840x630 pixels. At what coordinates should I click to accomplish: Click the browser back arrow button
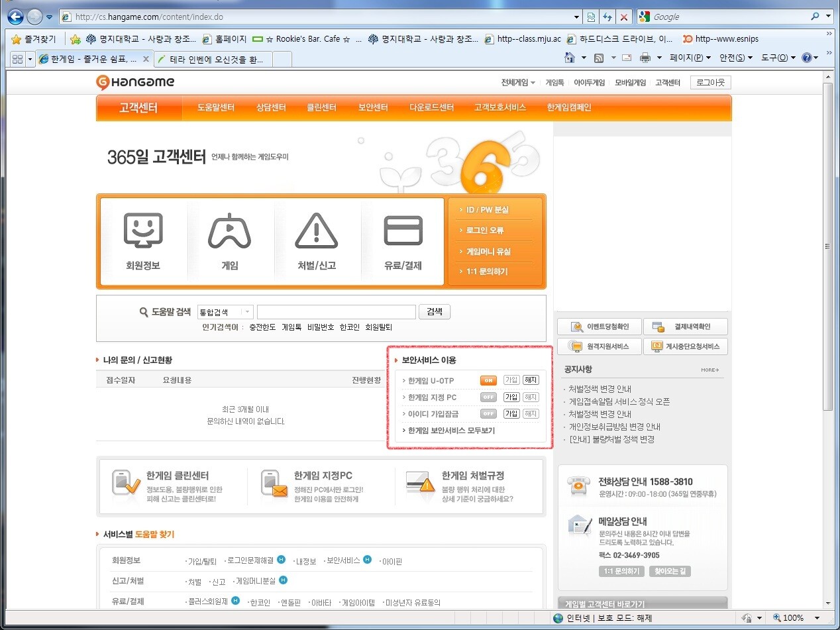coord(15,17)
